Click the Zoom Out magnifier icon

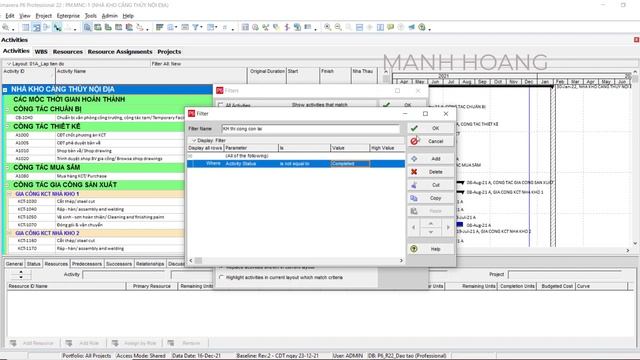338,27
